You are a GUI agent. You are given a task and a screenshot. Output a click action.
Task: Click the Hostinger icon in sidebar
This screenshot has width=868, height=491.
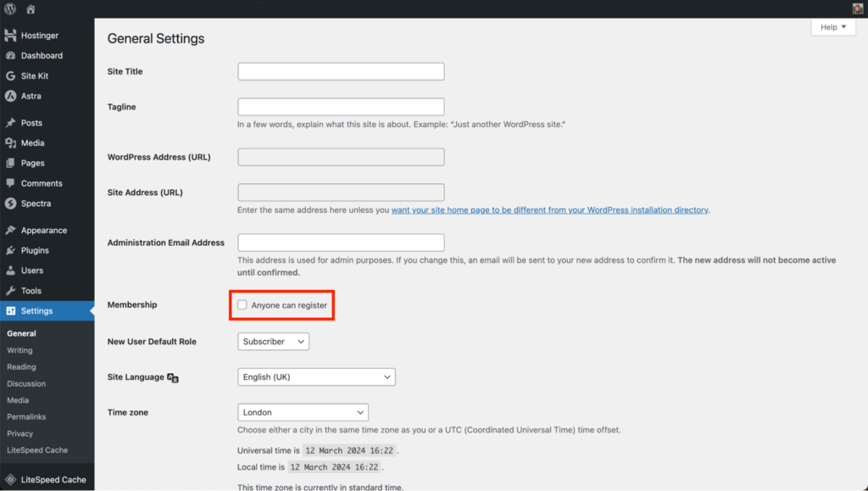pos(10,36)
